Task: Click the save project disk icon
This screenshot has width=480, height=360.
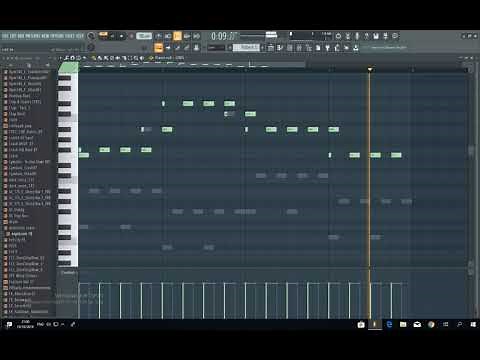Action: [376, 36]
